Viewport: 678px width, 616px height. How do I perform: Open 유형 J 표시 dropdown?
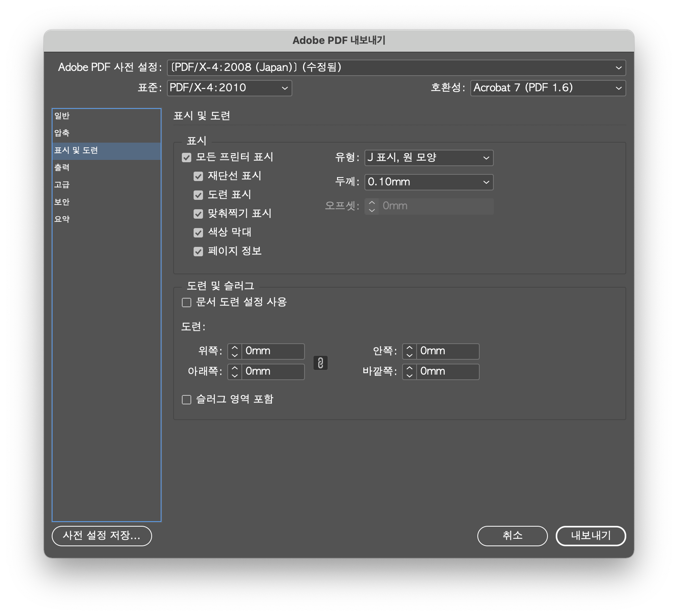pos(429,158)
